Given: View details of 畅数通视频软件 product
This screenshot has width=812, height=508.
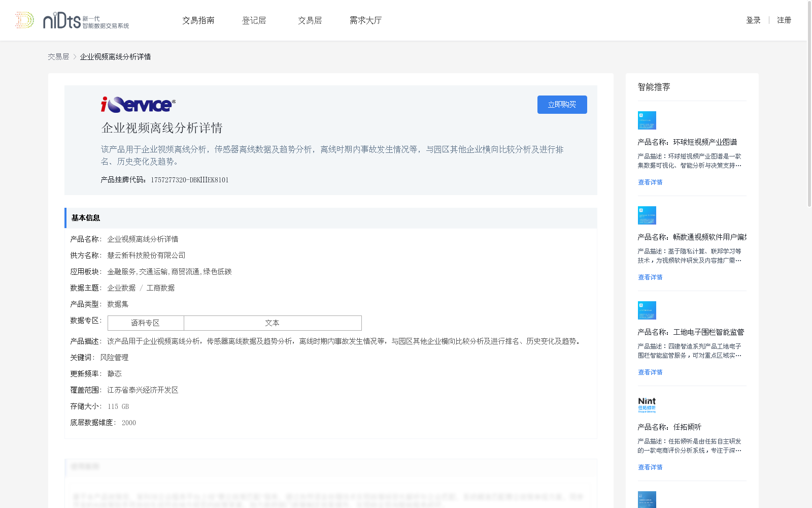Looking at the screenshot, I should [x=650, y=277].
